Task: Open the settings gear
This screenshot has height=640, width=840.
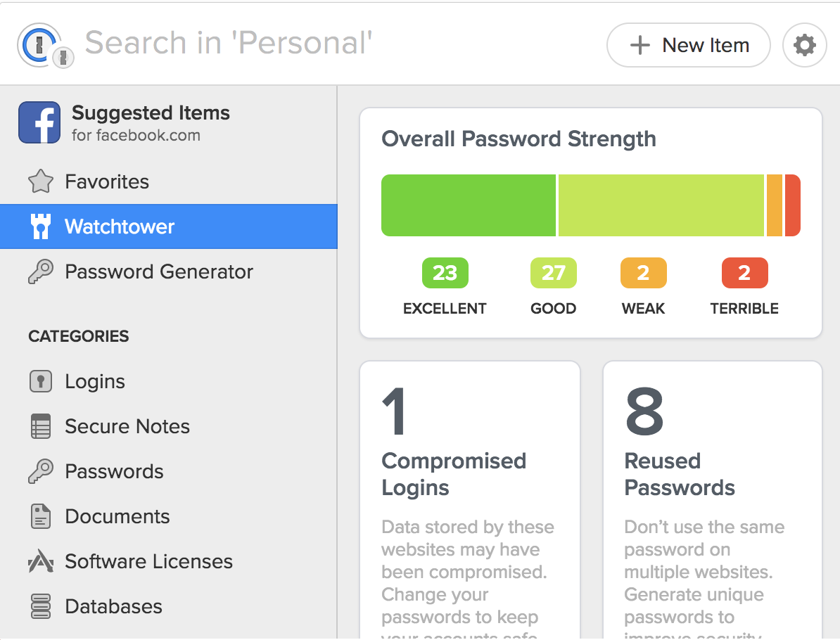Action: (804, 44)
